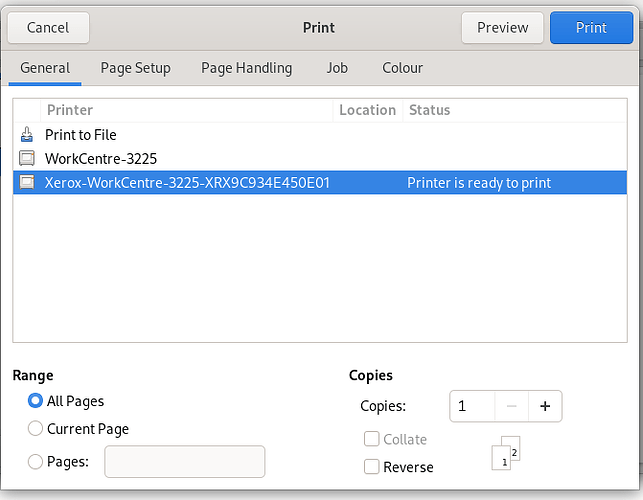
Task: Click the 'Printer is ready to print' status
Action: [x=479, y=183]
